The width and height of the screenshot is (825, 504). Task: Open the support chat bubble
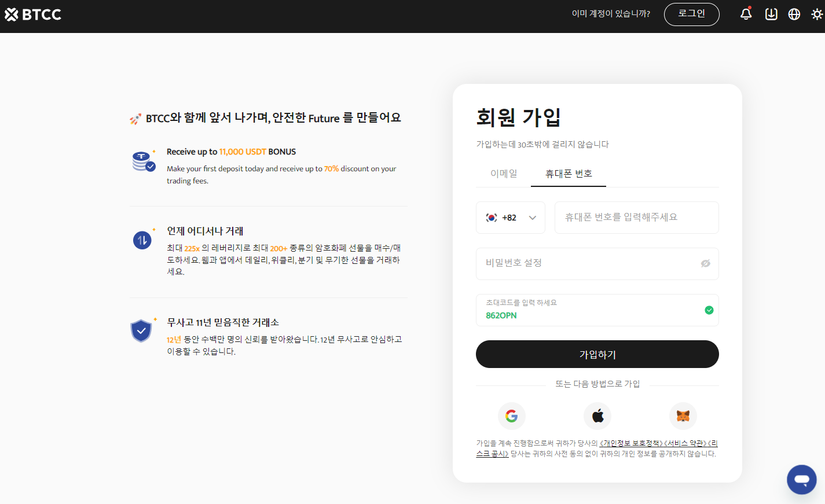[802, 479]
